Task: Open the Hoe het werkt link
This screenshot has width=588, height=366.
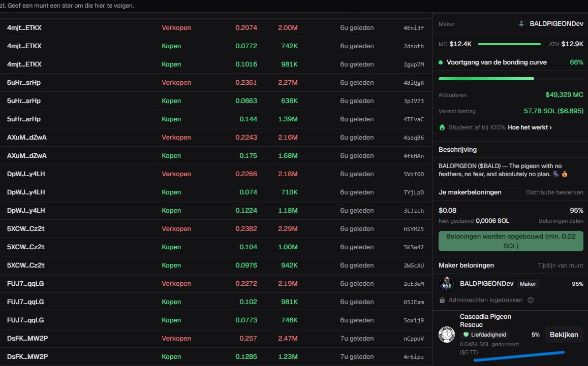Action: [x=530, y=127]
